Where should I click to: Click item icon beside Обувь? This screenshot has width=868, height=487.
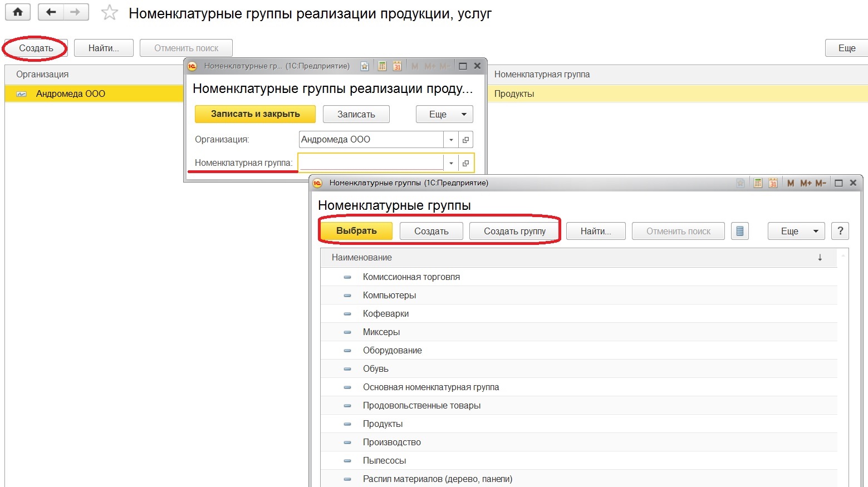[x=347, y=369]
